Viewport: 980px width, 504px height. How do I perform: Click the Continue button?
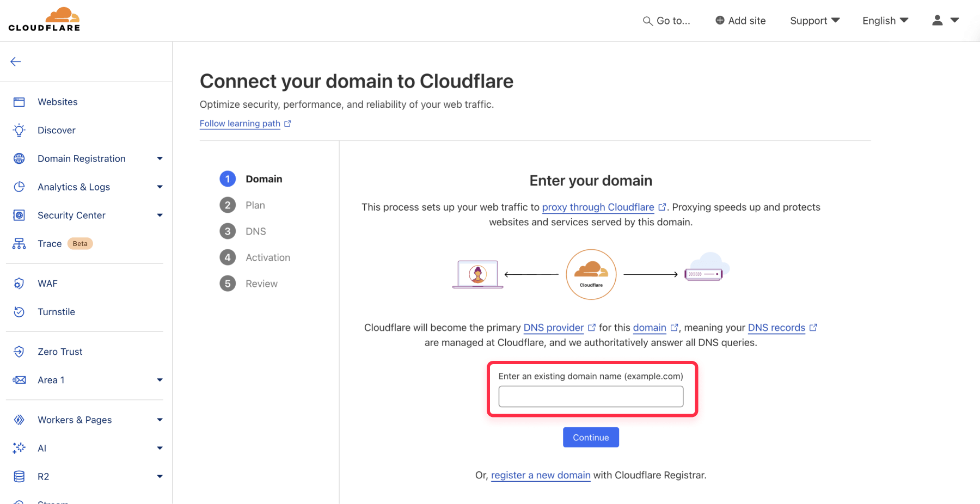coord(591,438)
